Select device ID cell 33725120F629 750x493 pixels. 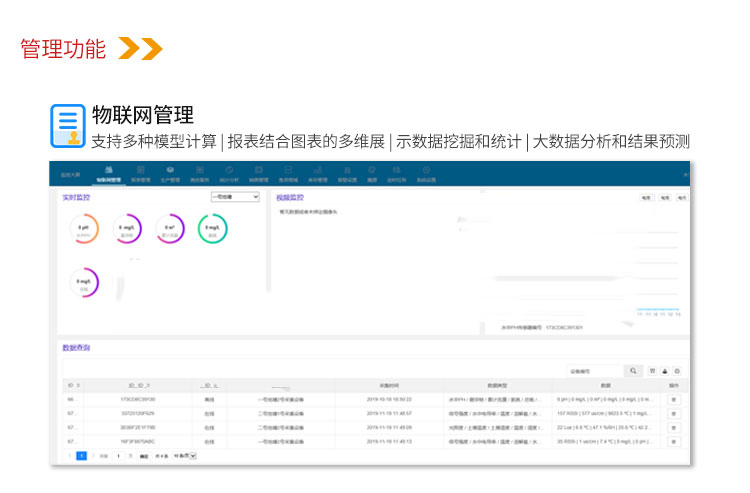(138, 413)
